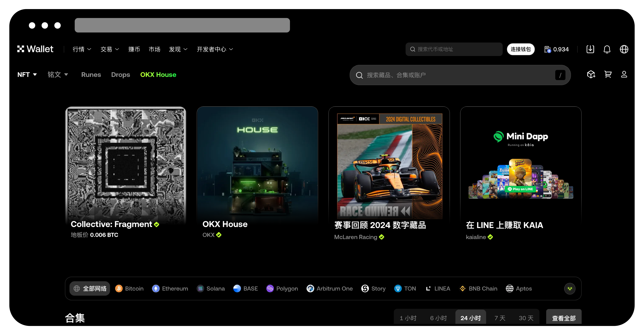Select the 30 天 time range

[526, 318]
